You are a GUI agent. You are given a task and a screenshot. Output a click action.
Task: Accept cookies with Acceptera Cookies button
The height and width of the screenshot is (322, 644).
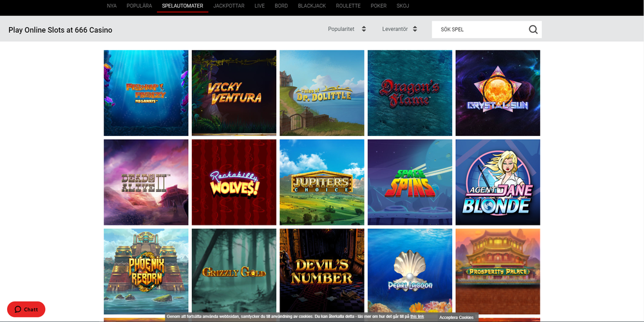click(x=457, y=317)
